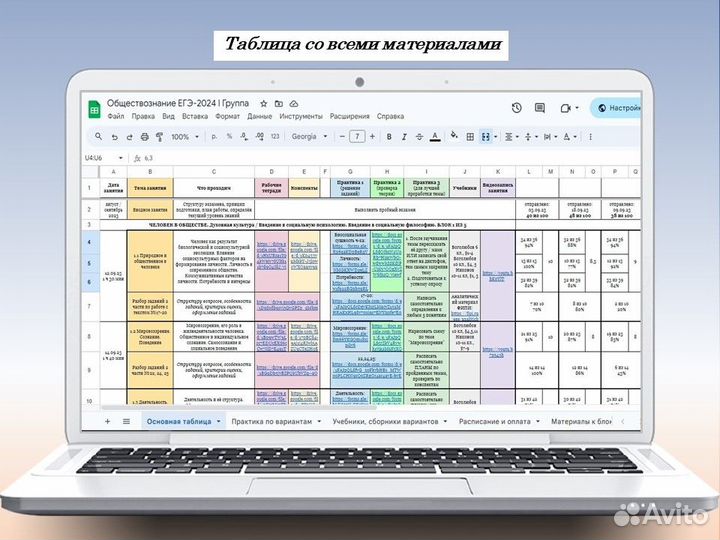Open more number formats (123)

point(275,137)
